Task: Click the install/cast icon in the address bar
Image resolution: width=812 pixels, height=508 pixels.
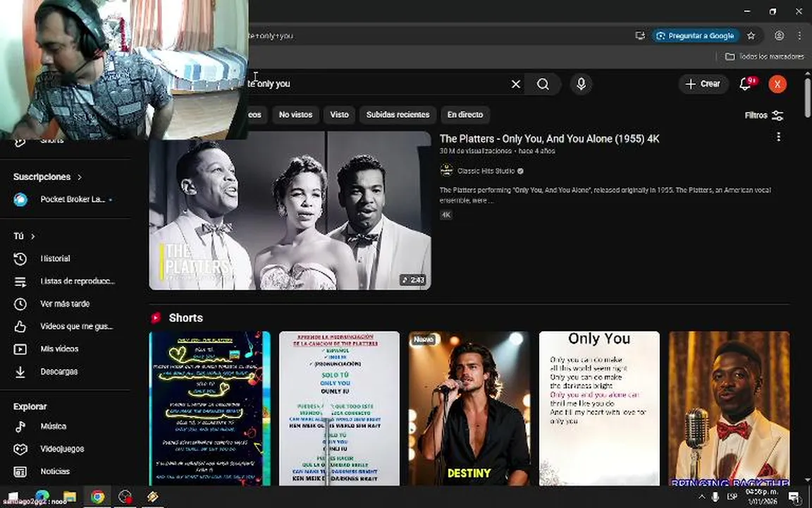Action: click(640, 36)
